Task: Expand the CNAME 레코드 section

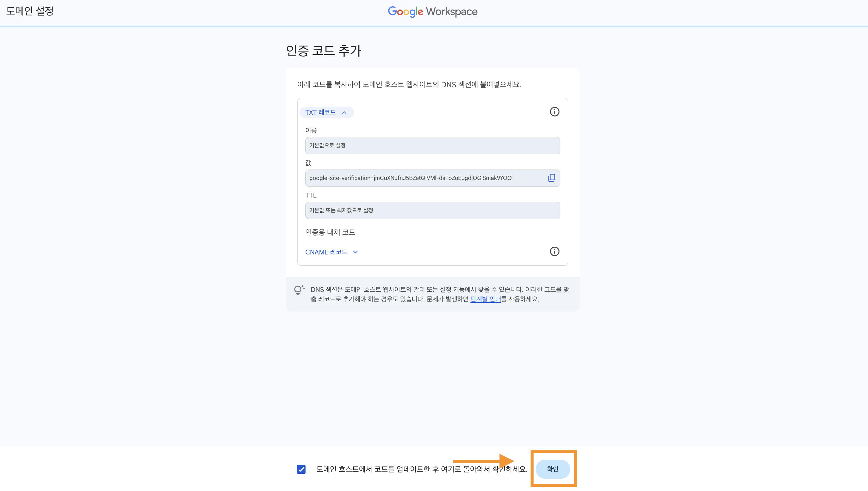Action: (326, 252)
